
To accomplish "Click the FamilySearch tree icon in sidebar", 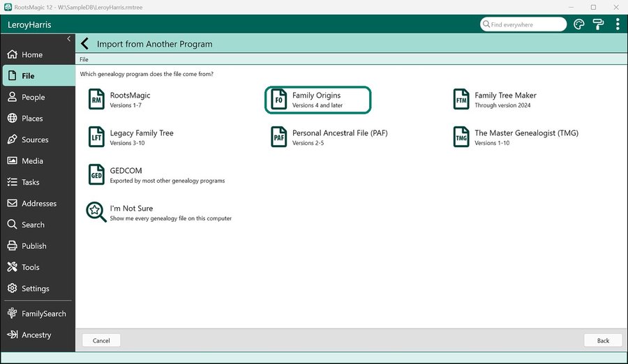I will [x=13, y=313].
